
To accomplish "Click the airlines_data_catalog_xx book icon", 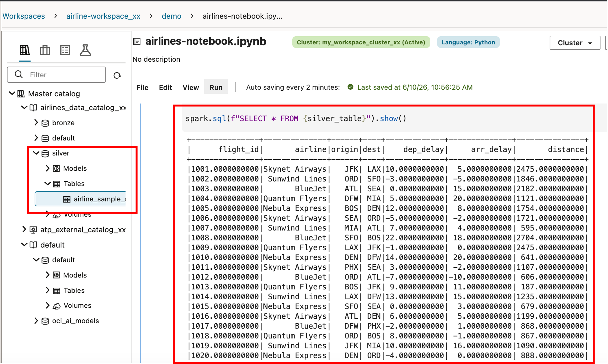I will click(33, 108).
